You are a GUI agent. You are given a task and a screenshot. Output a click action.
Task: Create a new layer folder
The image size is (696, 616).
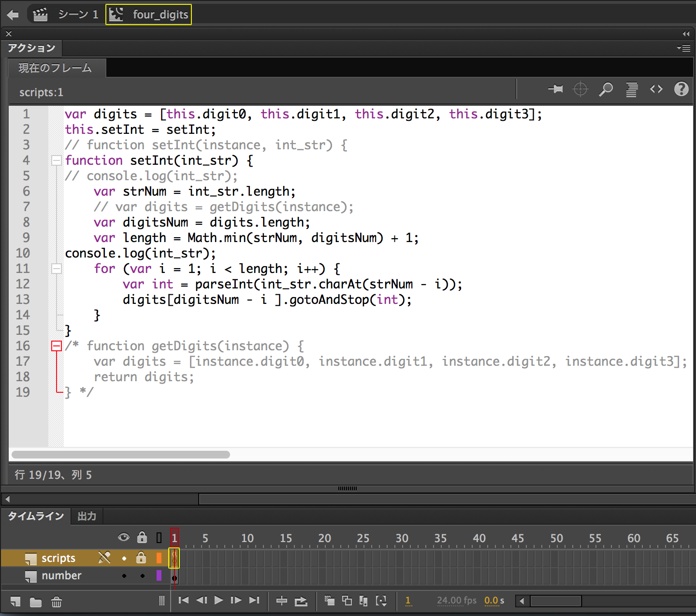click(36, 602)
